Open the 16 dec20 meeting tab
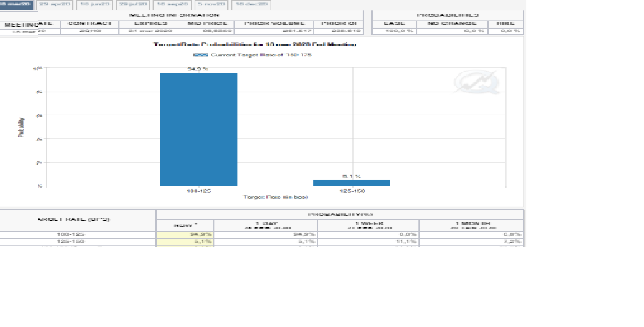Viewport: 644px width, 327px height. [251, 4]
